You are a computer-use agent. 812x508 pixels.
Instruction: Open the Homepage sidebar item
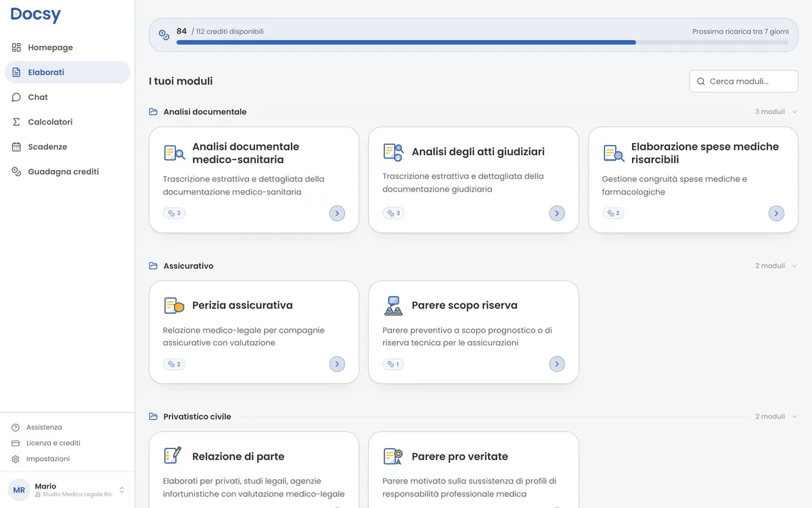pyautogui.click(x=67, y=47)
